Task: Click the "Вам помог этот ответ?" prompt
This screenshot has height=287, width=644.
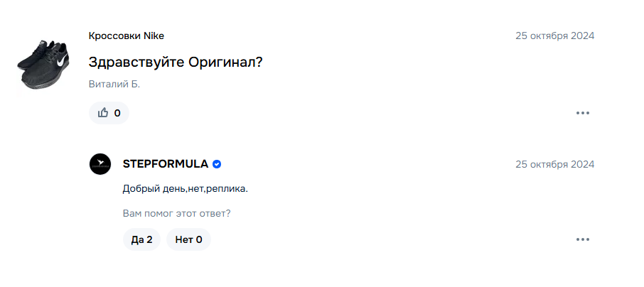Action: click(176, 214)
